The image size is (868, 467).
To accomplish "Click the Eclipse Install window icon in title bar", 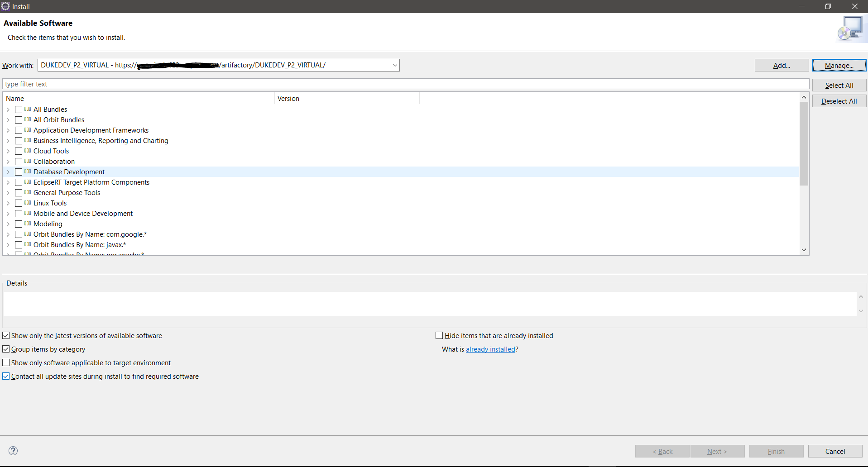I will (x=5, y=6).
